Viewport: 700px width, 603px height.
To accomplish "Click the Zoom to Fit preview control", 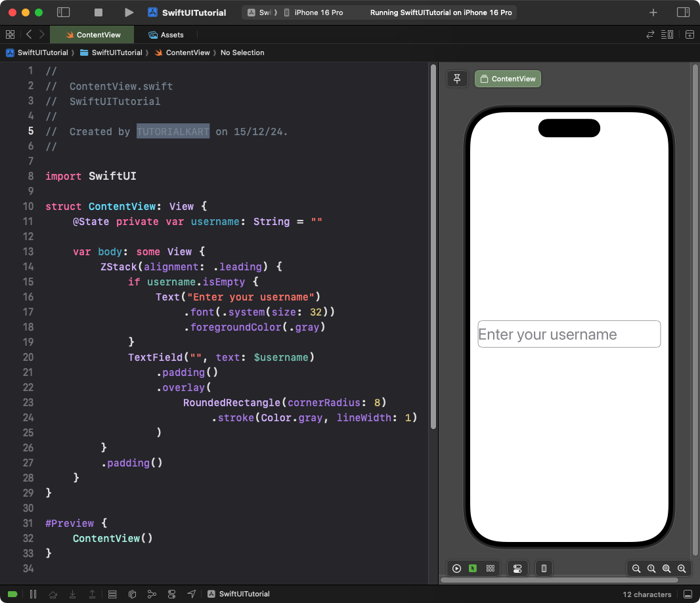I will coord(667,568).
